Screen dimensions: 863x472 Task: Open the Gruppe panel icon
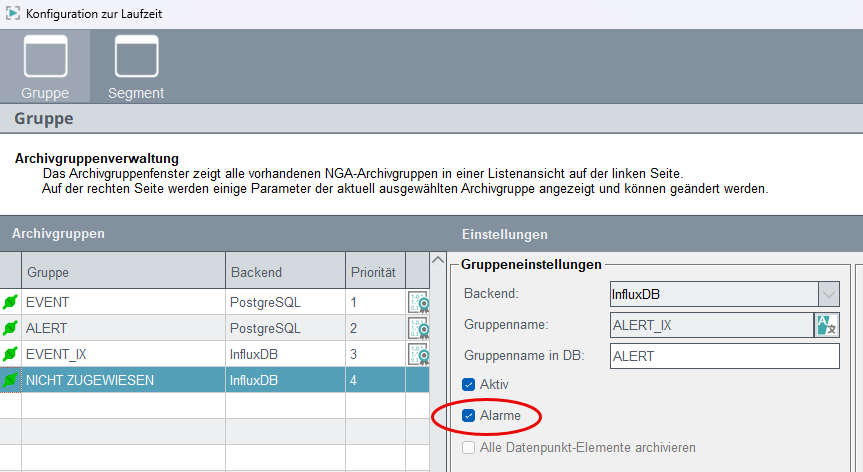click(45, 56)
